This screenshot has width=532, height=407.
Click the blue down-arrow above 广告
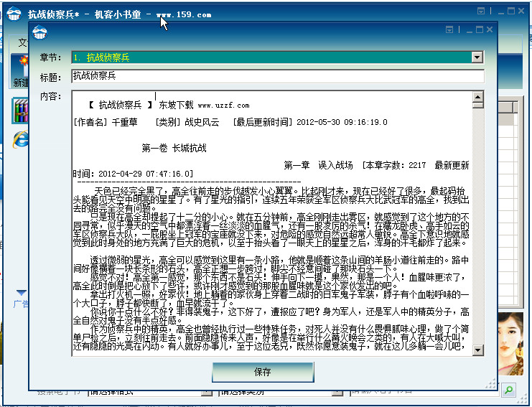pos(21,292)
